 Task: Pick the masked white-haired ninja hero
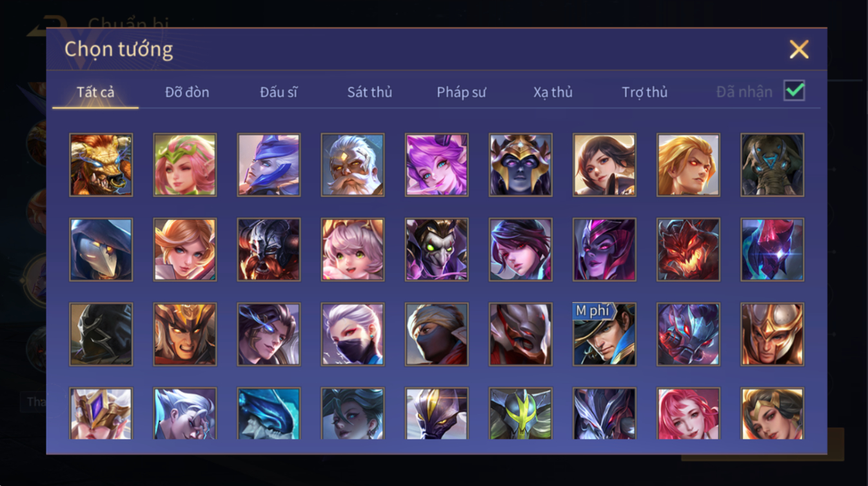click(353, 334)
